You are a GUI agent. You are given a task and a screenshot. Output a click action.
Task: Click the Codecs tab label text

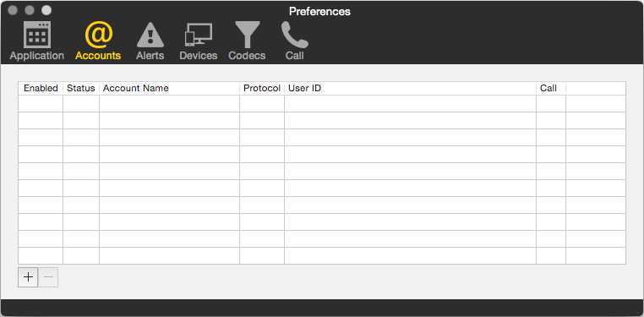pos(247,56)
